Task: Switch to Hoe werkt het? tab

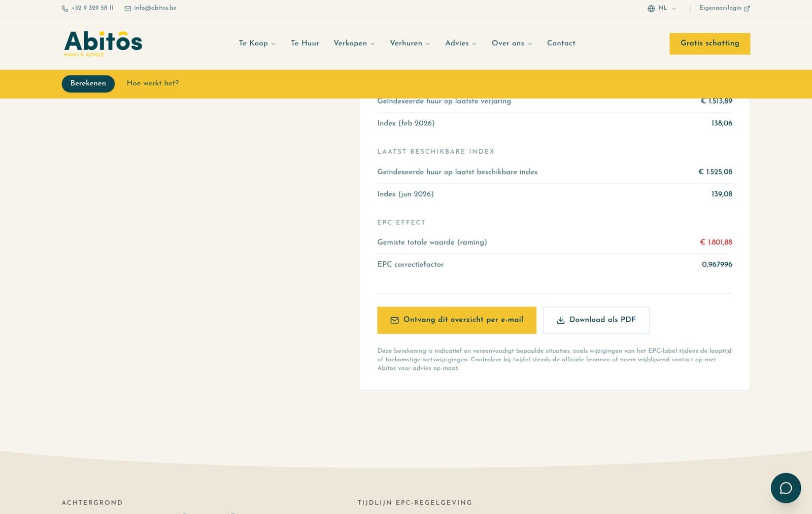Action: [x=153, y=83]
